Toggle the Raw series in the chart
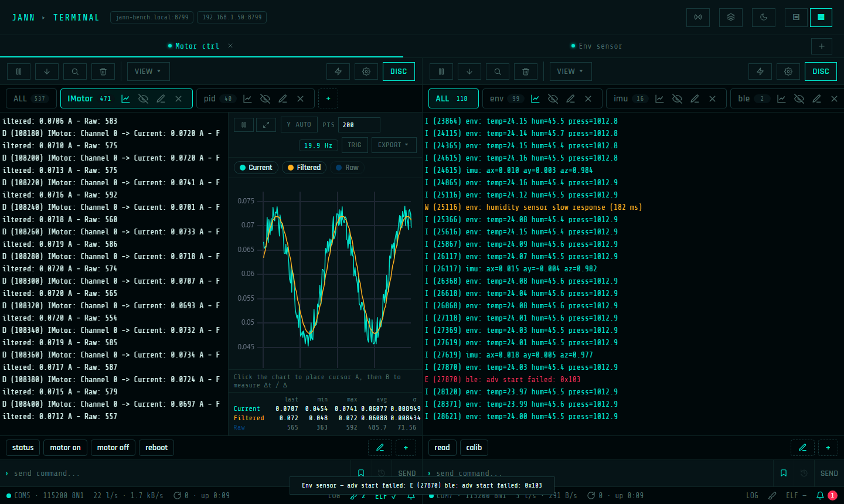Image resolution: width=844 pixels, height=504 pixels. tap(347, 168)
